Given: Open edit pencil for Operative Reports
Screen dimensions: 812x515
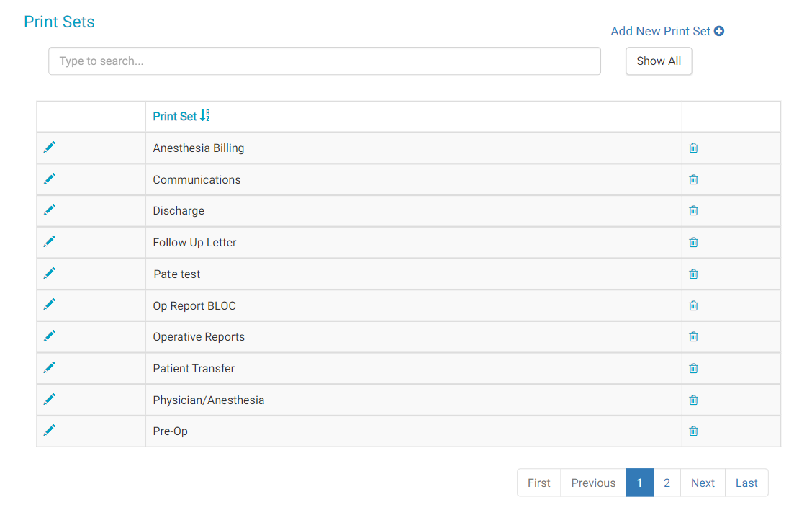Looking at the screenshot, I should (49, 336).
